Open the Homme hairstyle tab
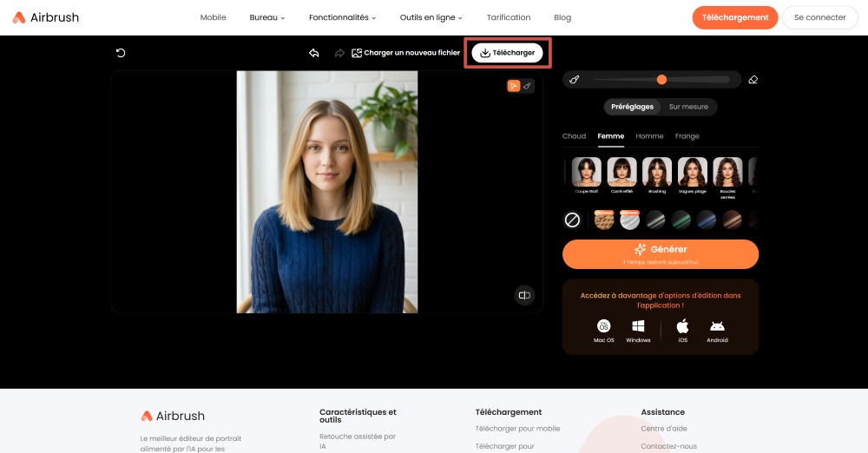The height and width of the screenshot is (453, 868). (649, 136)
